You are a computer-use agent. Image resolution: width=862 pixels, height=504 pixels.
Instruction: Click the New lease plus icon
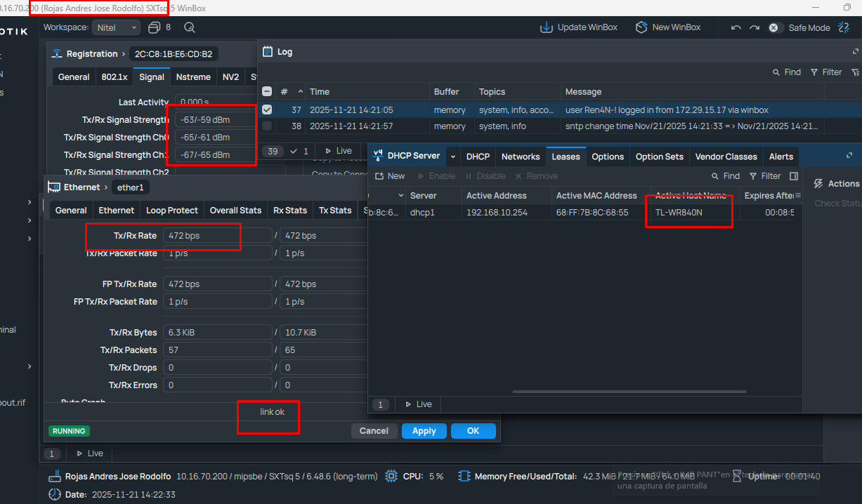[379, 176]
